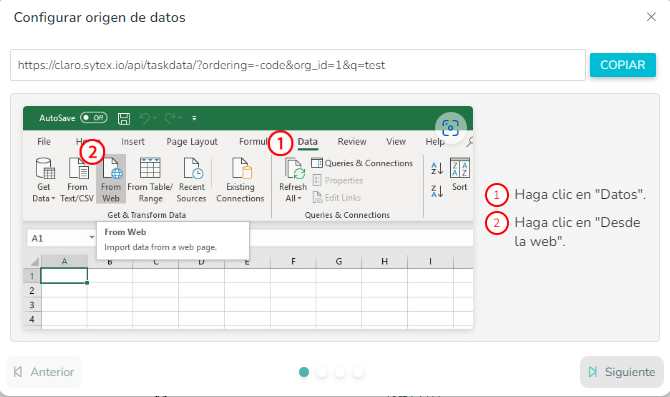Open the File tab in Excel ribbon
670x397 pixels.
click(44, 141)
